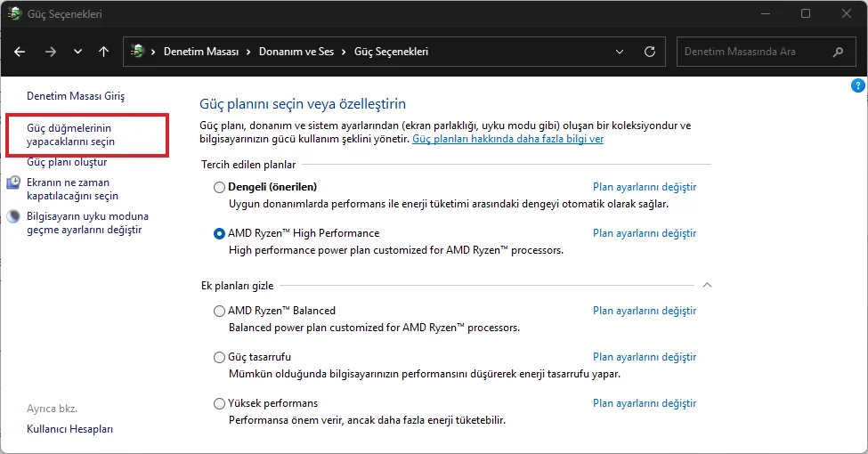Open recent locations chevron beside the forward arrow

77,52
